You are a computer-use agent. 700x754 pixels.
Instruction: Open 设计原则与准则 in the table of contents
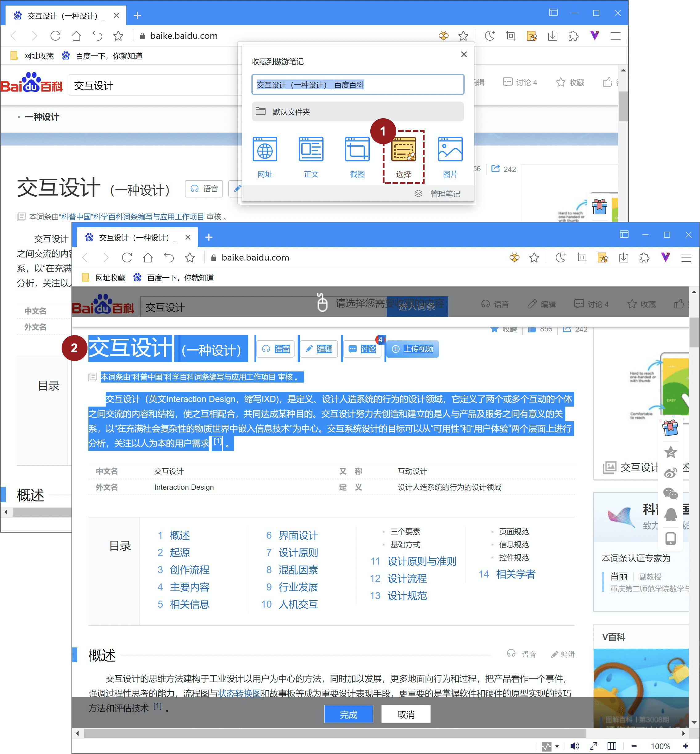[x=421, y=561]
